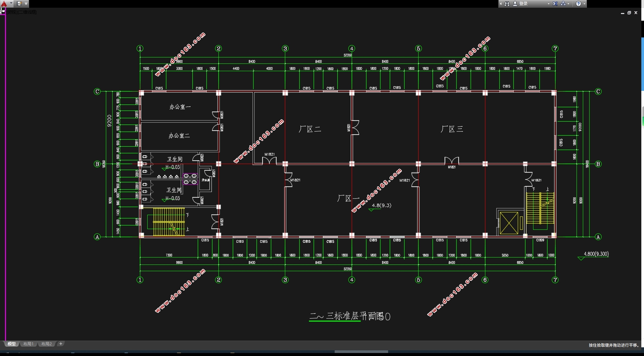Click grid bubble 7 at bottom
The image size is (644, 356).
(x=555, y=280)
